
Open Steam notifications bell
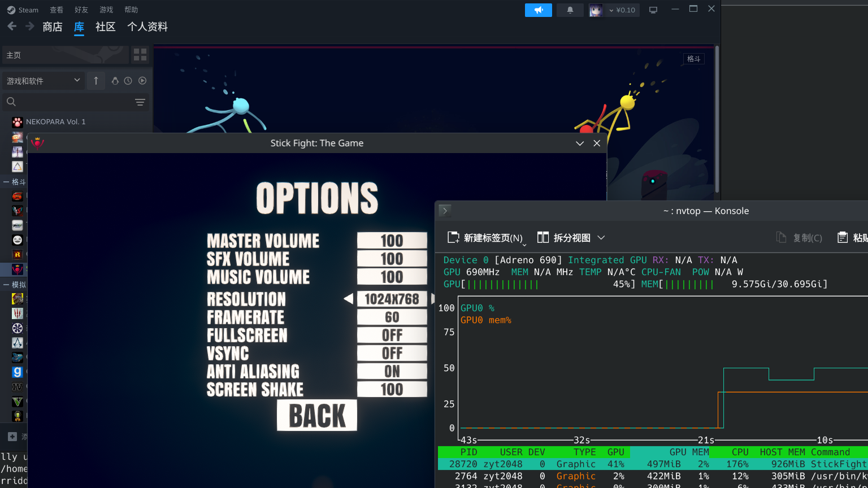[570, 10]
